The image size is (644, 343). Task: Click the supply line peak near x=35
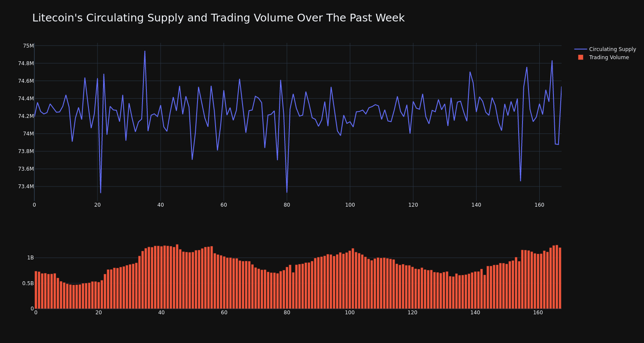point(145,51)
